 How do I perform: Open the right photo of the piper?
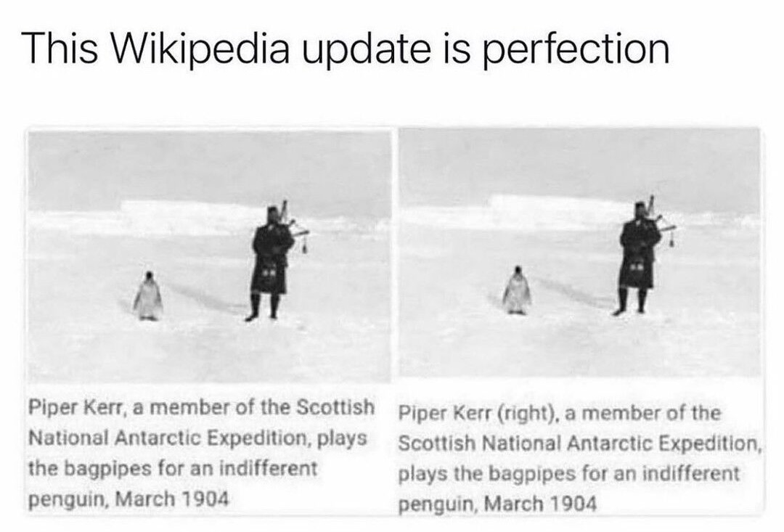point(579,252)
